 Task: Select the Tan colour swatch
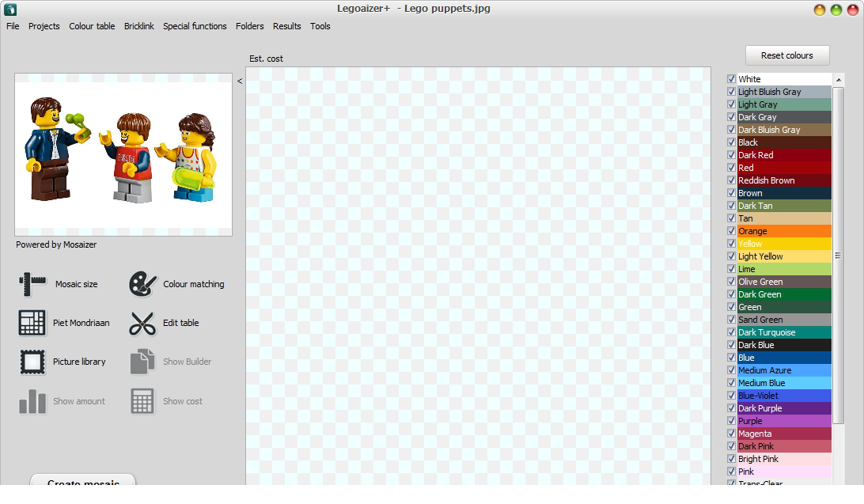[784, 218]
